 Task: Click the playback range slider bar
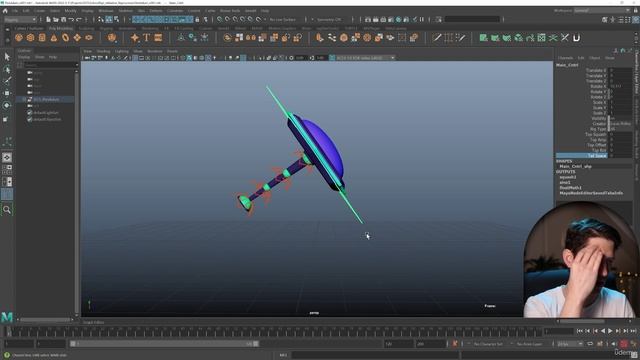(x=164, y=344)
